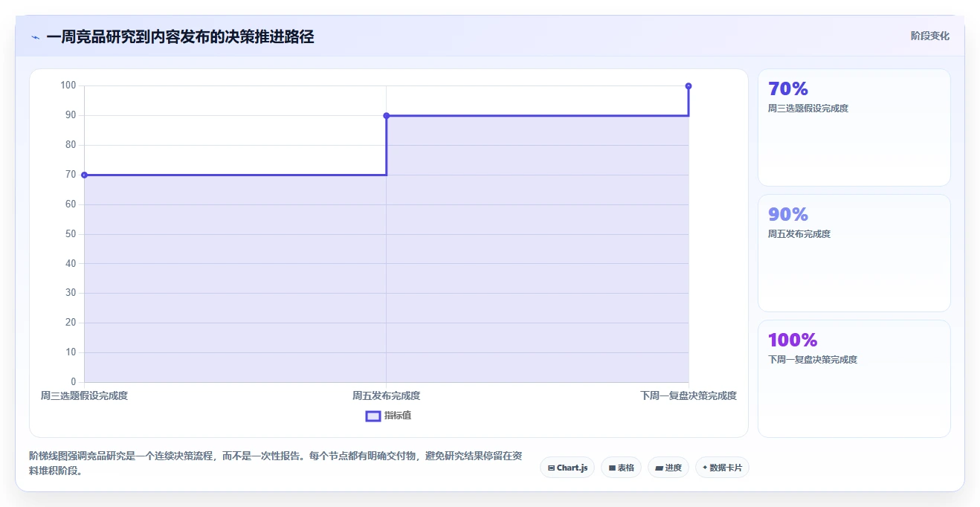The image size is (980, 507).
Task: Click the chart title 一周竞品研究到内容发布的决策推进路径
Action: pyautogui.click(x=180, y=37)
